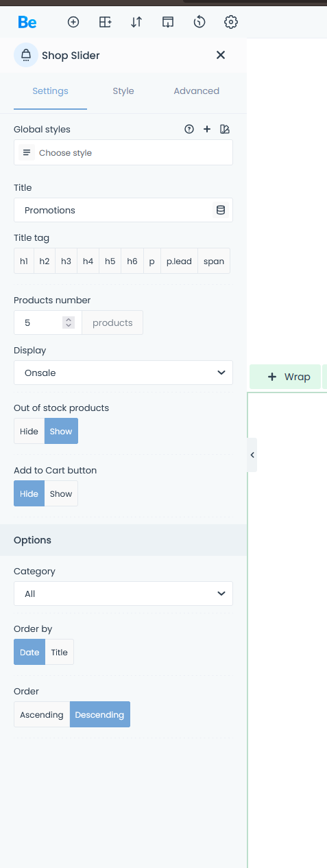The image size is (327, 868).
Task: Open the Choose style dropdown
Action: [123, 152]
